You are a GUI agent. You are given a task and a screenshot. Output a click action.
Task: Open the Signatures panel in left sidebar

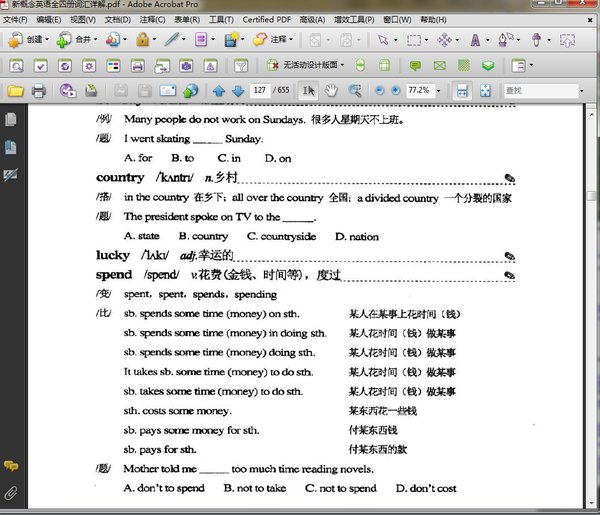(10, 175)
